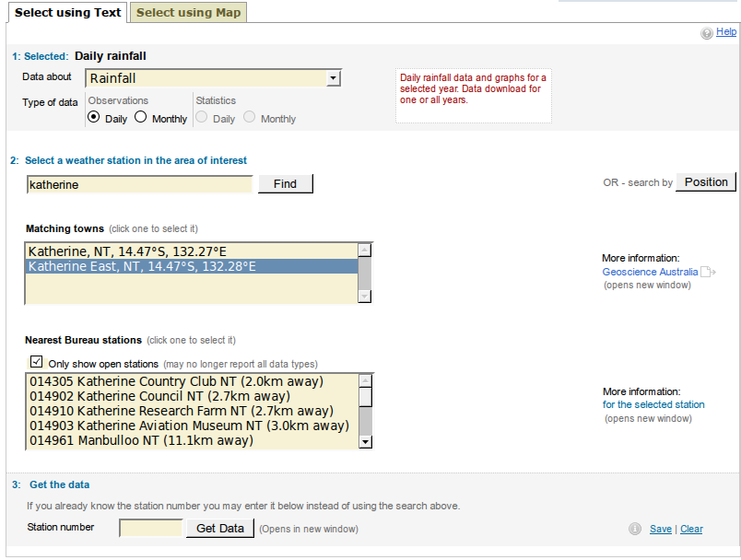Viewport: 741px width, 560px height.
Task: Click the Save link
Action: pos(660,529)
